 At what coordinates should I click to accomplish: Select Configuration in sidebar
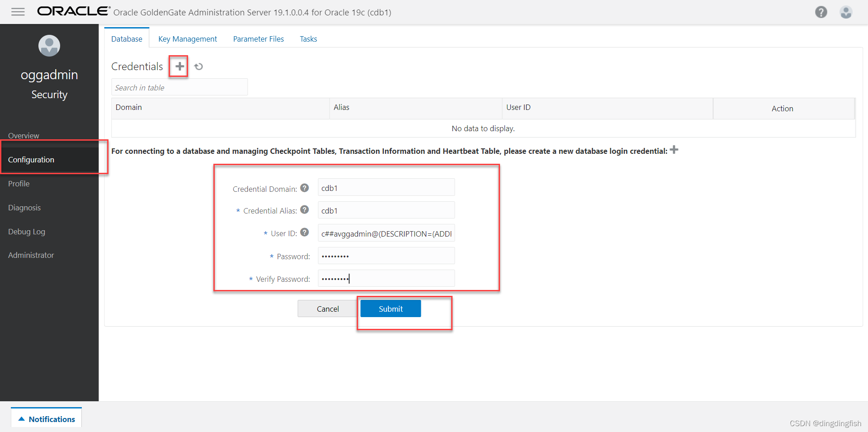tap(49, 160)
